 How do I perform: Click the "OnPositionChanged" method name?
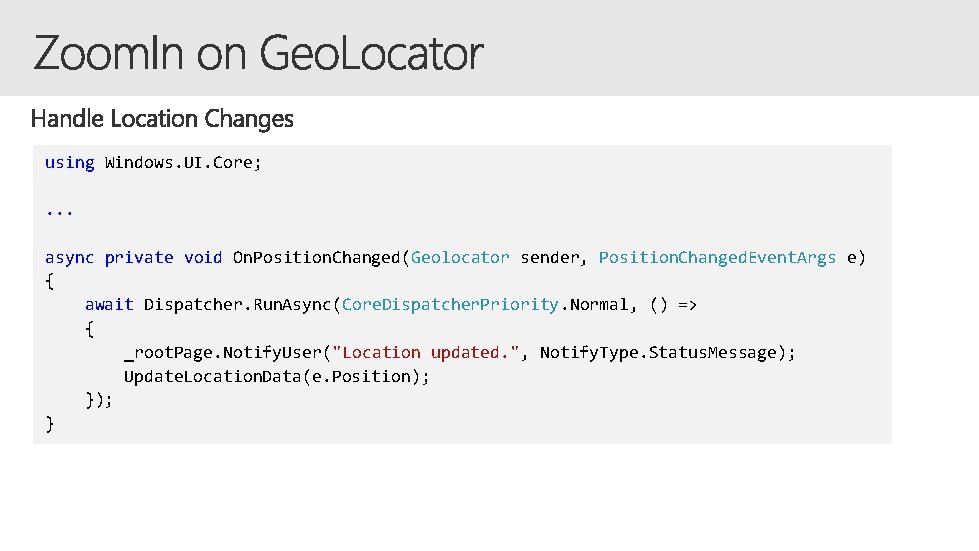pos(316,257)
